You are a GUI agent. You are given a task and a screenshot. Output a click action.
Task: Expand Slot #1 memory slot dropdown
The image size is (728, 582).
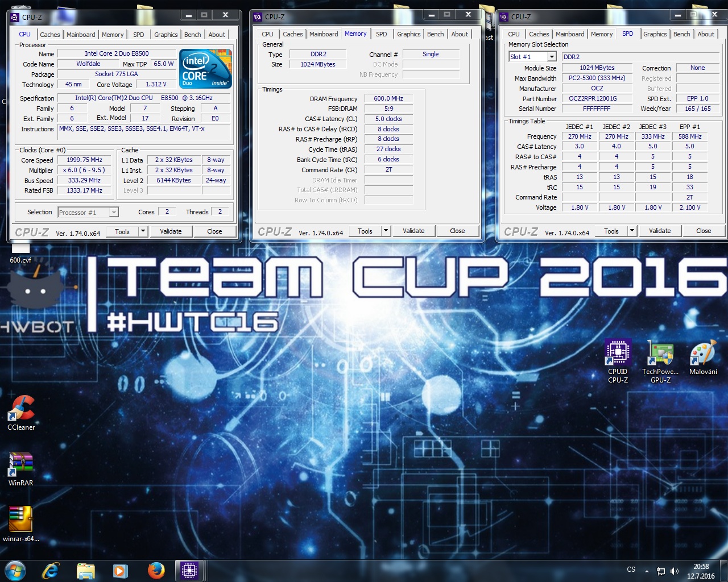click(x=551, y=57)
